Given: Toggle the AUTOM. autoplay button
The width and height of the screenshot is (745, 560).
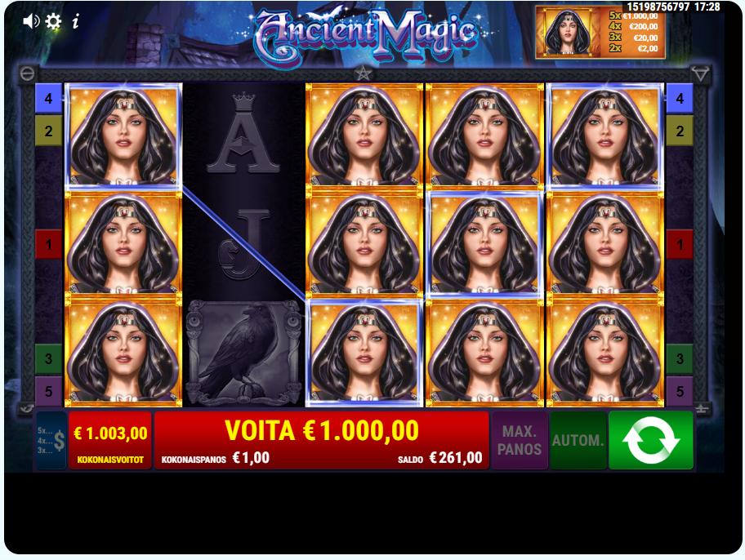Looking at the screenshot, I should [578, 440].
